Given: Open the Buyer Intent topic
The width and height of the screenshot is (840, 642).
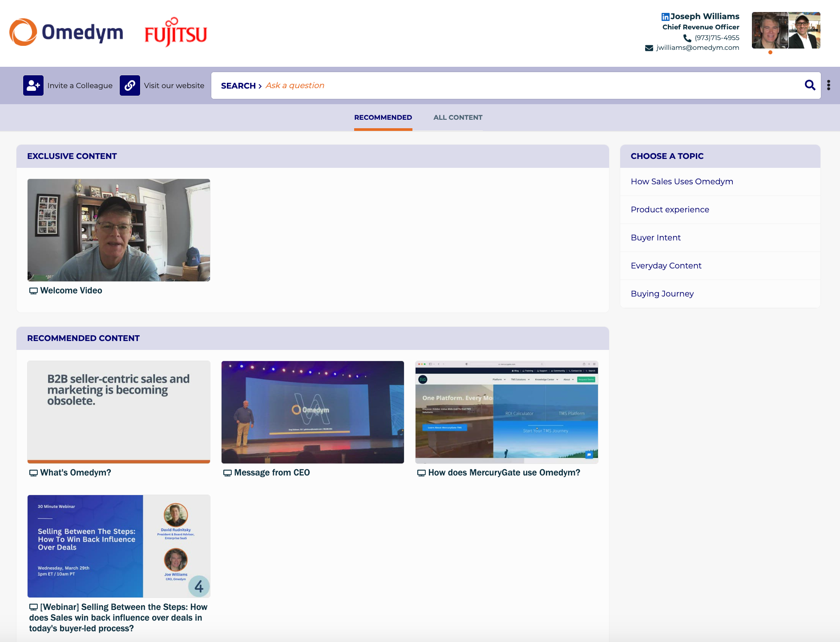Looking at the screenshot, I should pos(655,238).
